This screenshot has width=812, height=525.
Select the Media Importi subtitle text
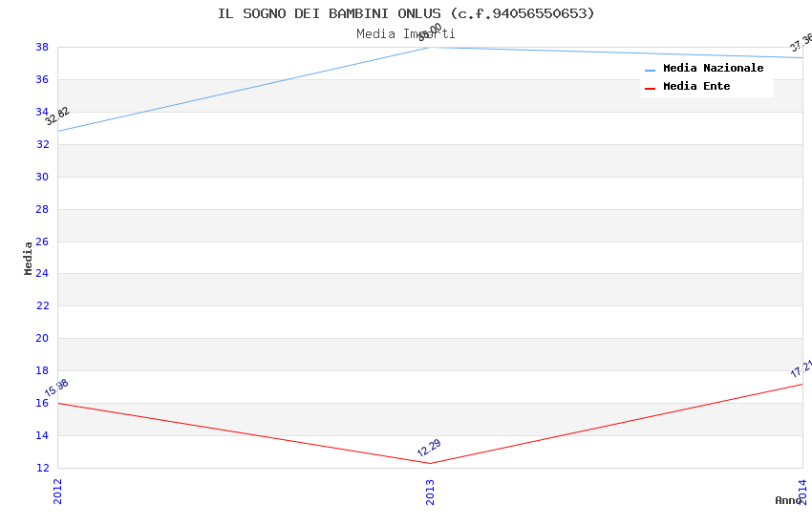[x=405, y=33]
